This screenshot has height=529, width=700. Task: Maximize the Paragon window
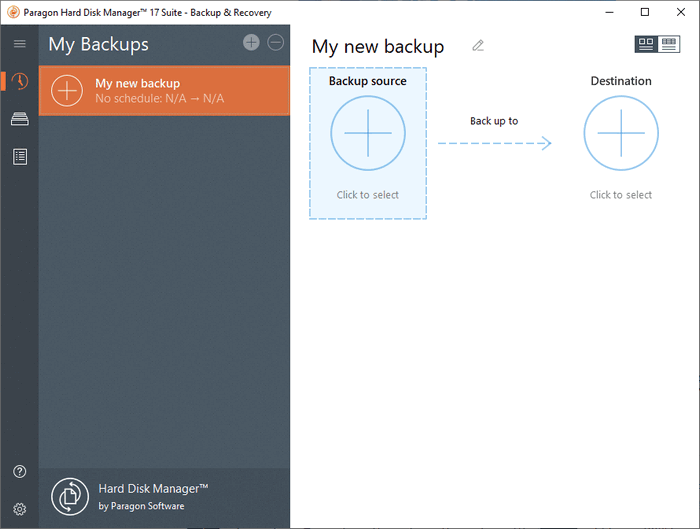pos(645,12)
